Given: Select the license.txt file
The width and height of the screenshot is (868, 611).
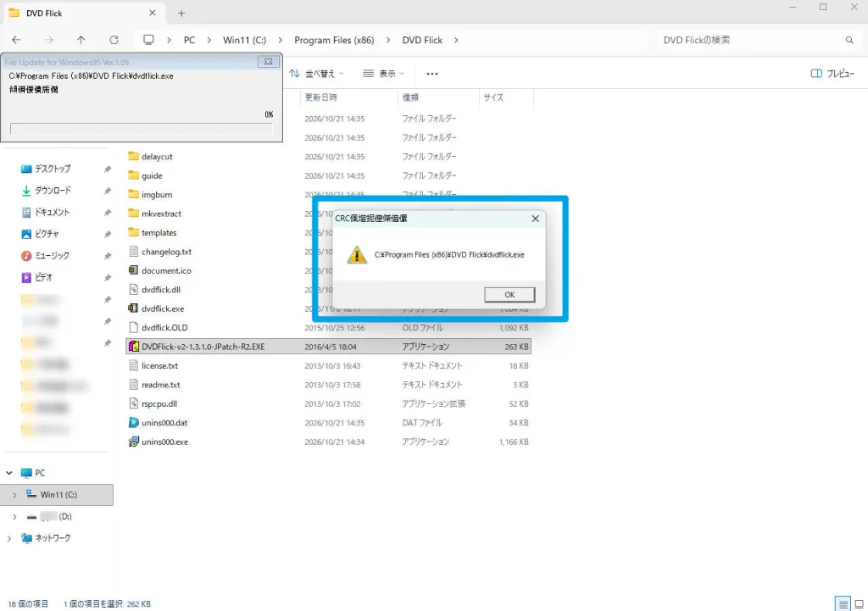Looking at the screenshot, I should 160,366.
